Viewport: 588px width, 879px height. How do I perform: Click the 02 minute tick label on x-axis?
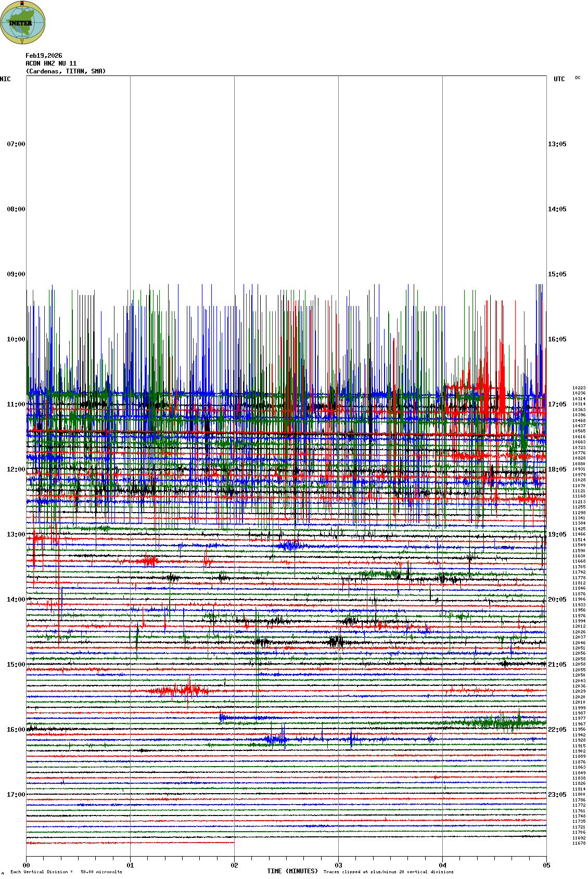pos(234,865)
